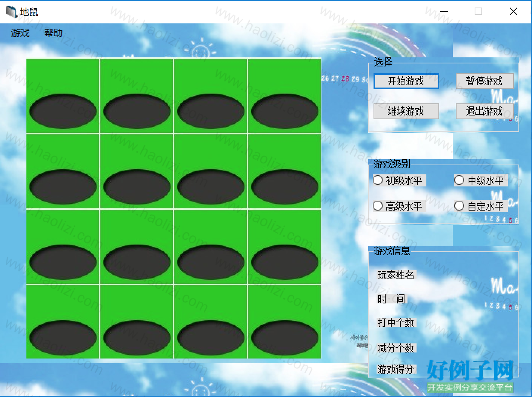Click the 开始游戏 button

406,81
